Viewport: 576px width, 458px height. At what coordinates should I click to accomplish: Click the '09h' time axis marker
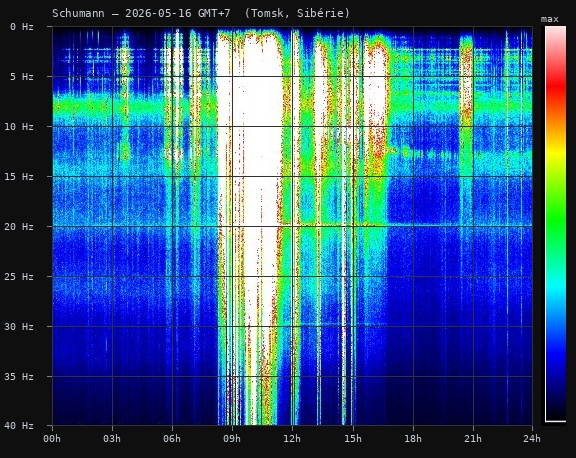click(232, 439)
